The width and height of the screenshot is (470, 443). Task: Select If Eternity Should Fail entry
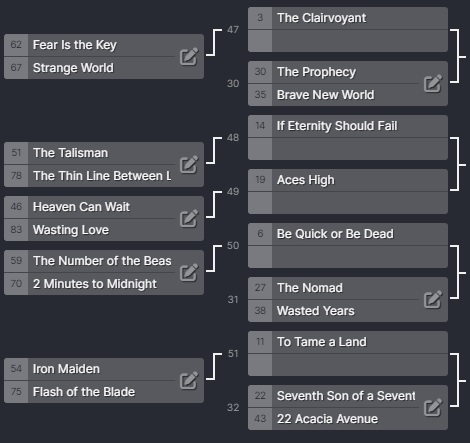[x=348, y=126]
